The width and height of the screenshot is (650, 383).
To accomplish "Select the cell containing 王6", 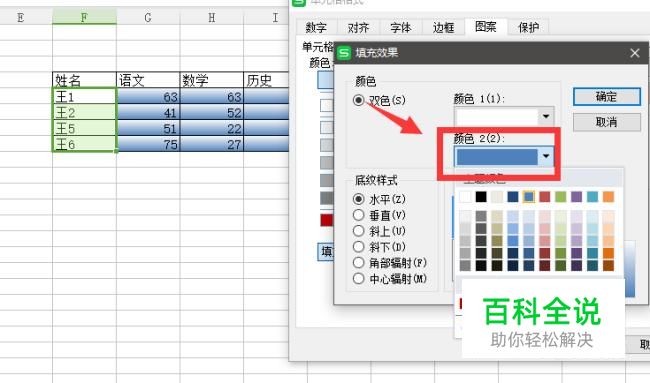I will coord(84,144).
